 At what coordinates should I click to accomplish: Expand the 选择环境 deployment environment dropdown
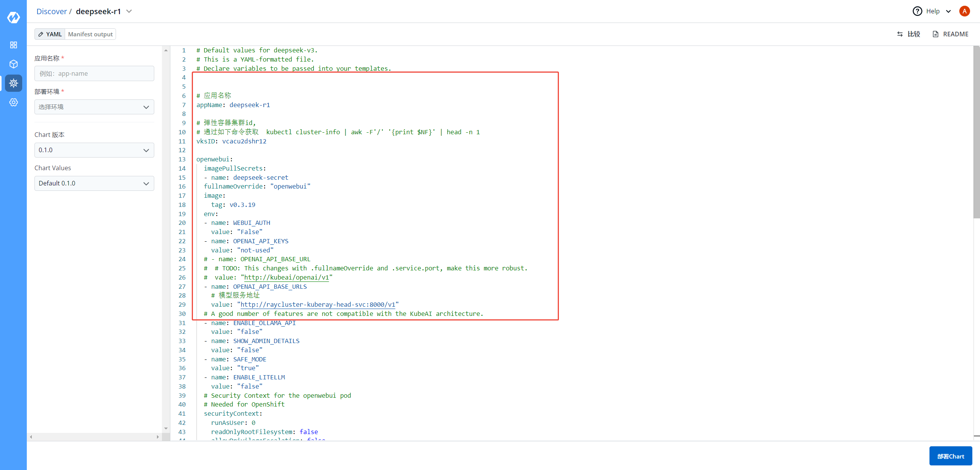[x=94, y=107]
